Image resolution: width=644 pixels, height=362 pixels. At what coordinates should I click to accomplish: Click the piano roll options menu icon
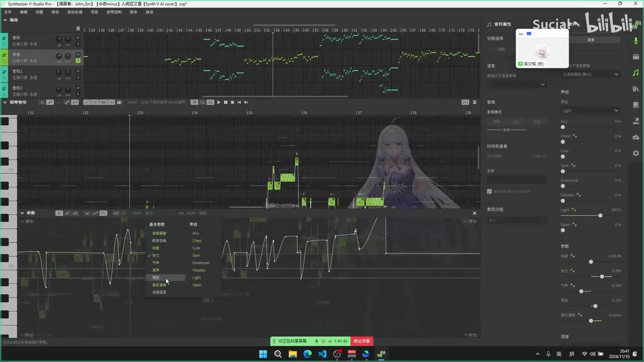(x=474, y=102)
